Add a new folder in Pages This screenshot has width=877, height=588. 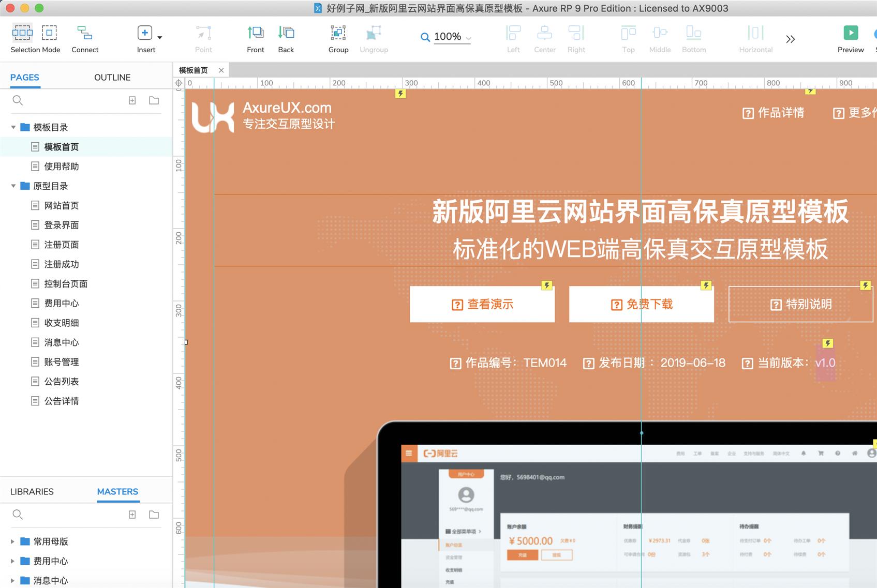point(154,100)
